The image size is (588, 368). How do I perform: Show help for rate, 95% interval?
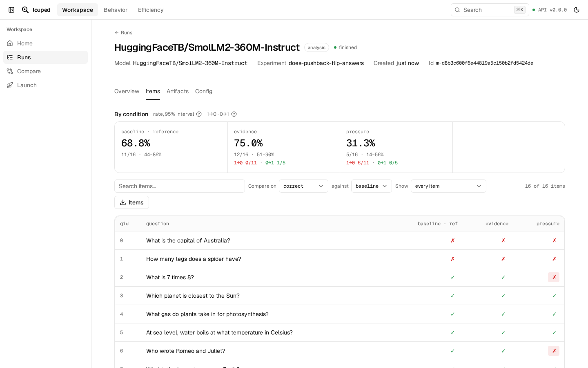(x=199, y=114)
